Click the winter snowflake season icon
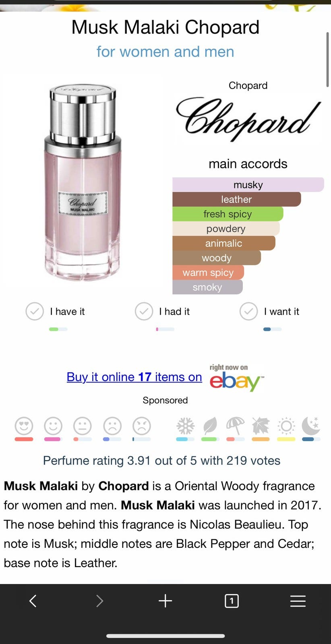The image size is (331, 644). 185,426
